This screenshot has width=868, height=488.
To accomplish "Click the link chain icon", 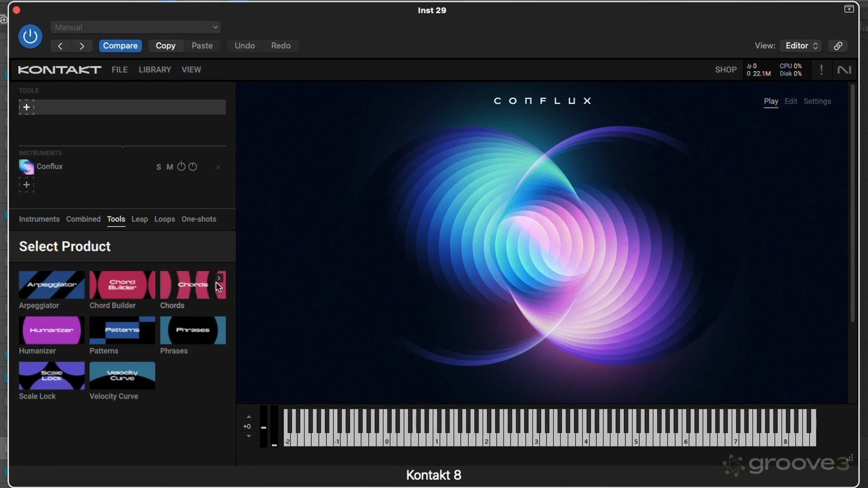I will click(x=838, y=46).
